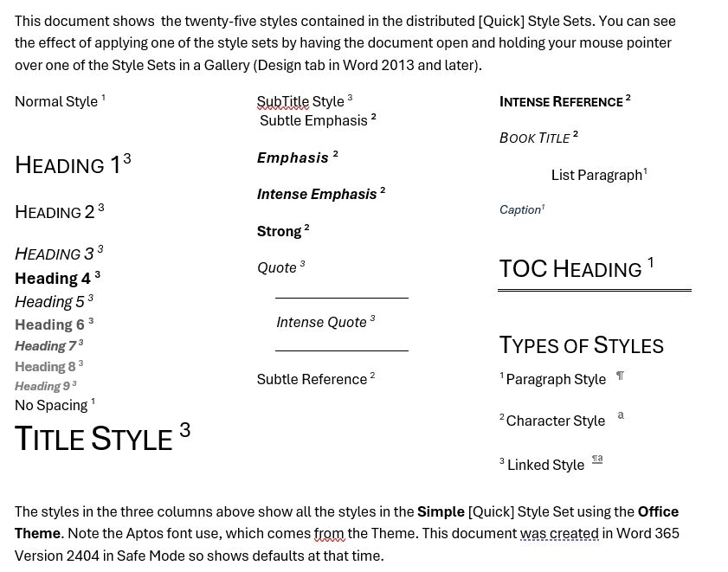This screenshot has width=728, height=572.
Task: Click the linked style icon beside Linked Style
Action: (x=597, y=459)
